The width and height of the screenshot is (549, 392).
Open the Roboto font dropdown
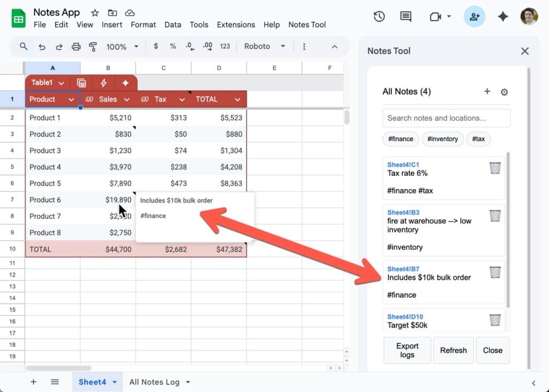tap(264, 47)
